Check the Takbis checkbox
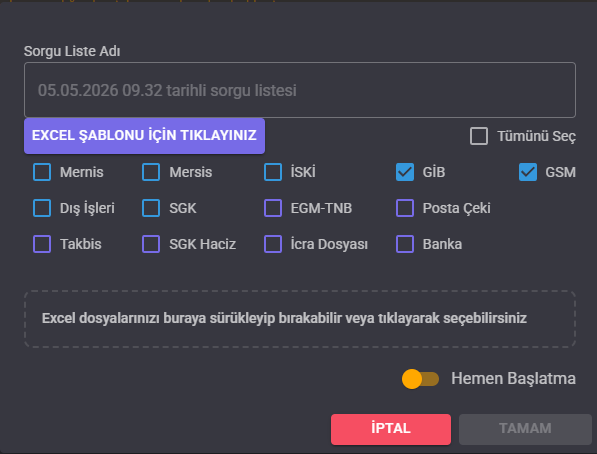 click(x=42, y=244)
